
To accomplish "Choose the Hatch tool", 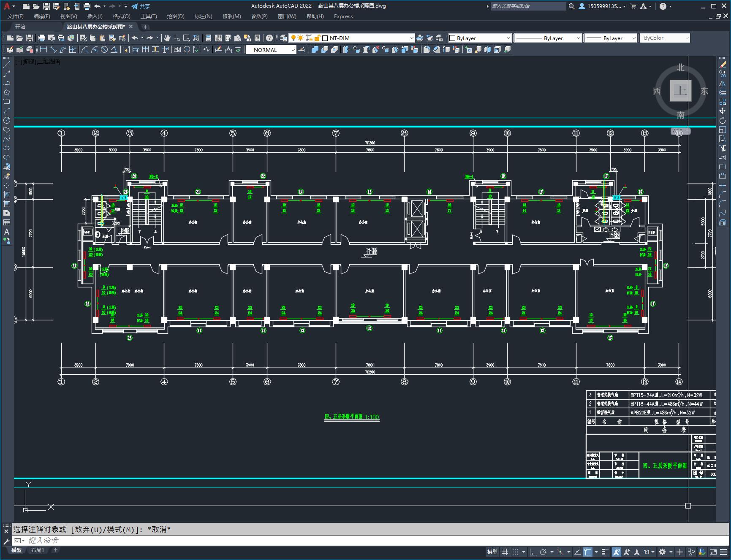I will 7,195.
